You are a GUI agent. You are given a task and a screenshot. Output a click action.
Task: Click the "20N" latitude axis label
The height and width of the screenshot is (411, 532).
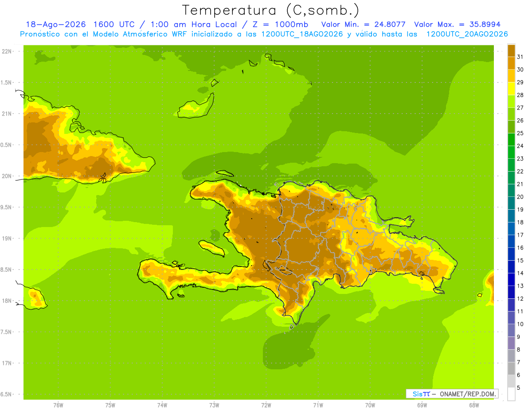point(7,176)
